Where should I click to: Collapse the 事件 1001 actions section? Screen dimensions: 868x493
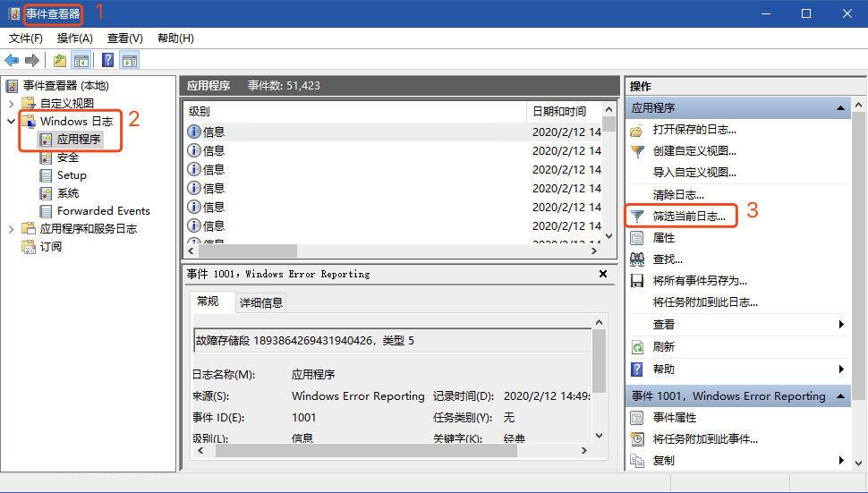click(x=840, y=396)
